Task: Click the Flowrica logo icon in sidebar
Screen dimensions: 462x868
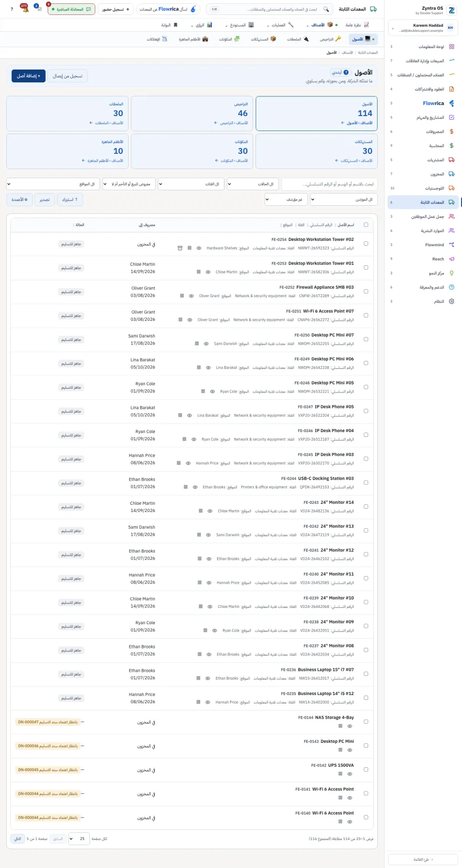Action: 451,103
